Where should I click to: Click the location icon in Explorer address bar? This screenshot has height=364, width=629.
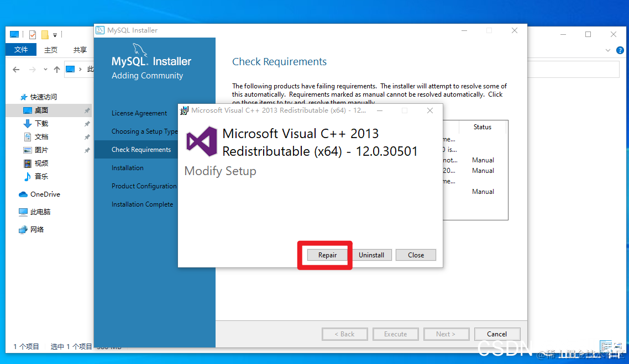click(70, 70)
